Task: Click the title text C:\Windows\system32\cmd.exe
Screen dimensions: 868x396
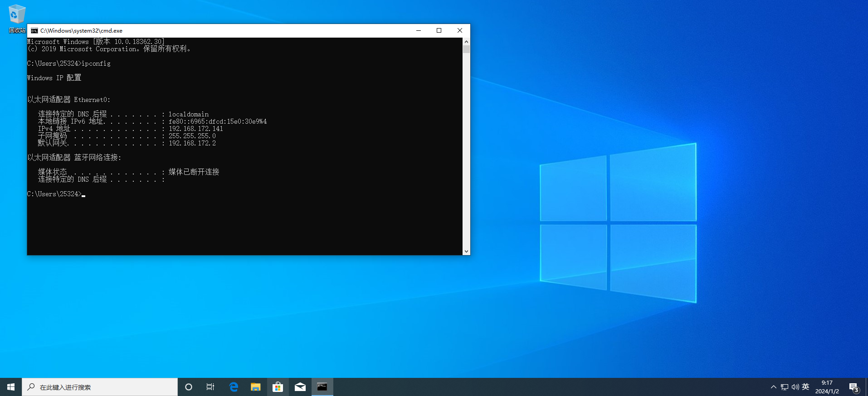Action: 81,31
